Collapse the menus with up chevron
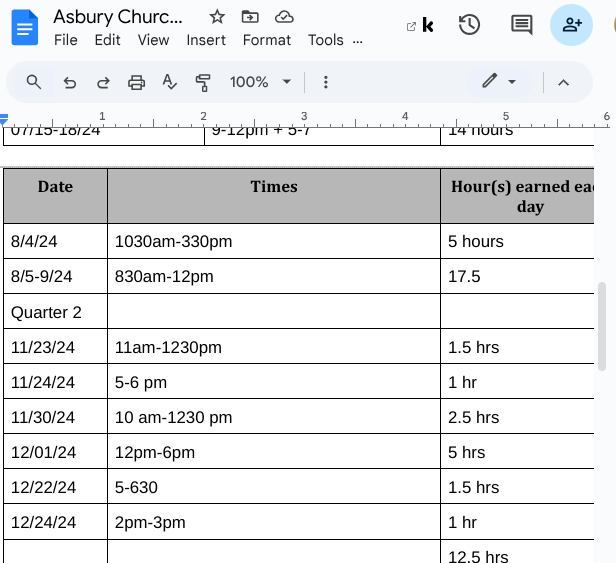The width and height of the screenshot is (616, 563). pos(563,82)
